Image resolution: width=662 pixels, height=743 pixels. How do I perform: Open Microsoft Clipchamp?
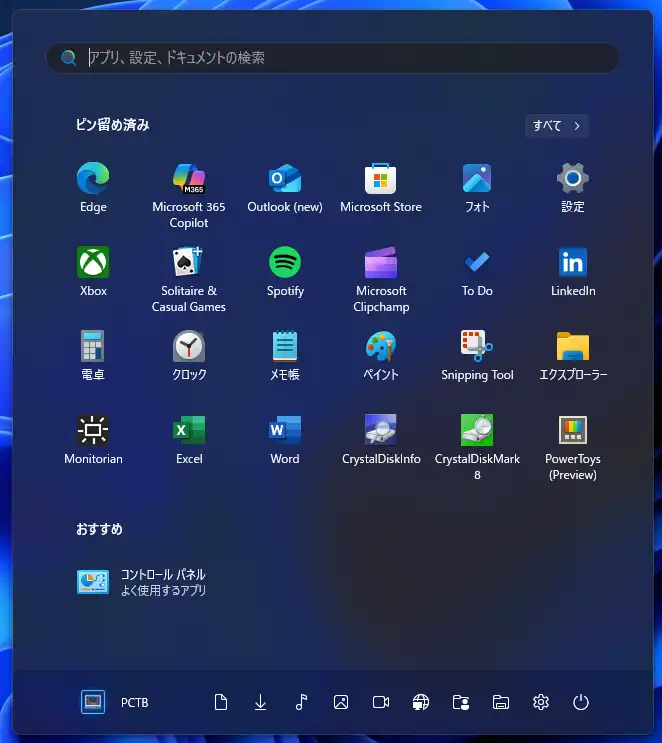(381, 279)
